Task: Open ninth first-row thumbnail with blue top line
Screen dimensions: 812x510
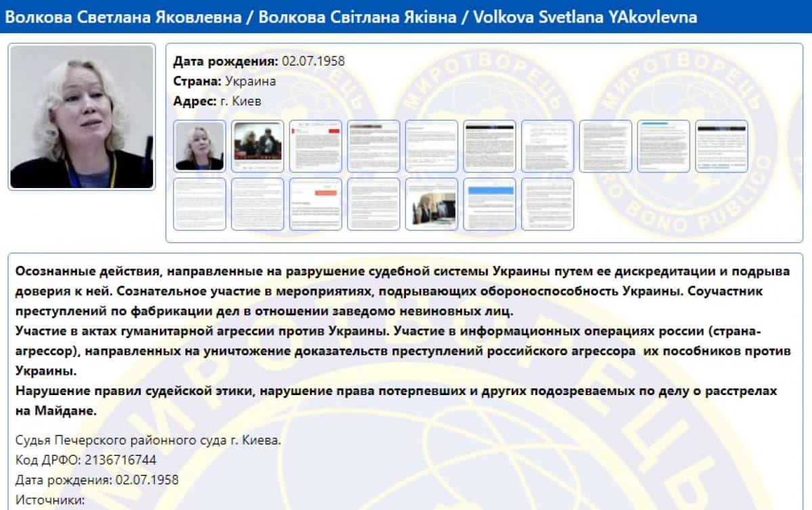Action: [x=664, y=146]
